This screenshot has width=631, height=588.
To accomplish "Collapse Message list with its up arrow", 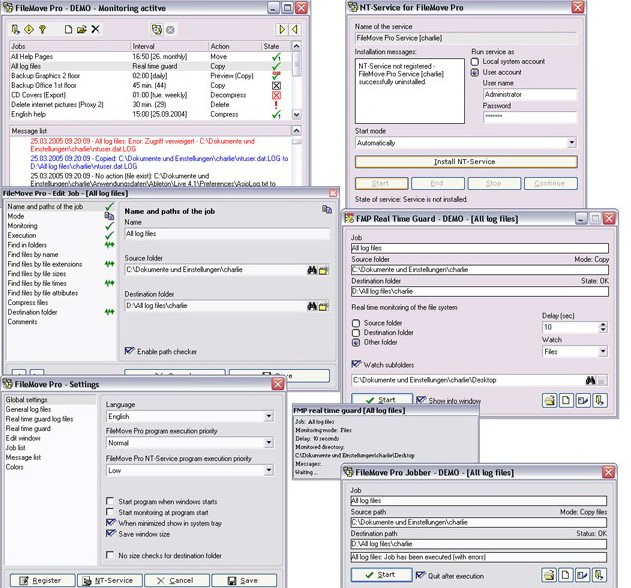I will [297, 131].
